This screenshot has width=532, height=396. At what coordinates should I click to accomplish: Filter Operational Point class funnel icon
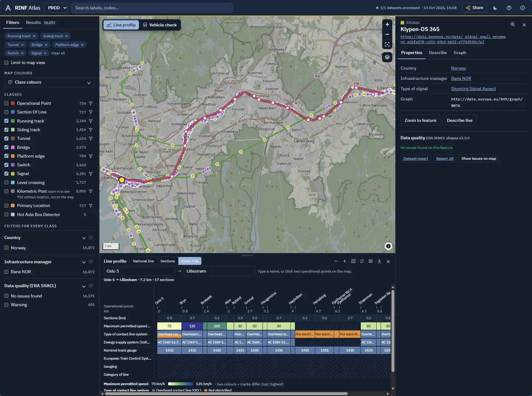pos(91,103)
